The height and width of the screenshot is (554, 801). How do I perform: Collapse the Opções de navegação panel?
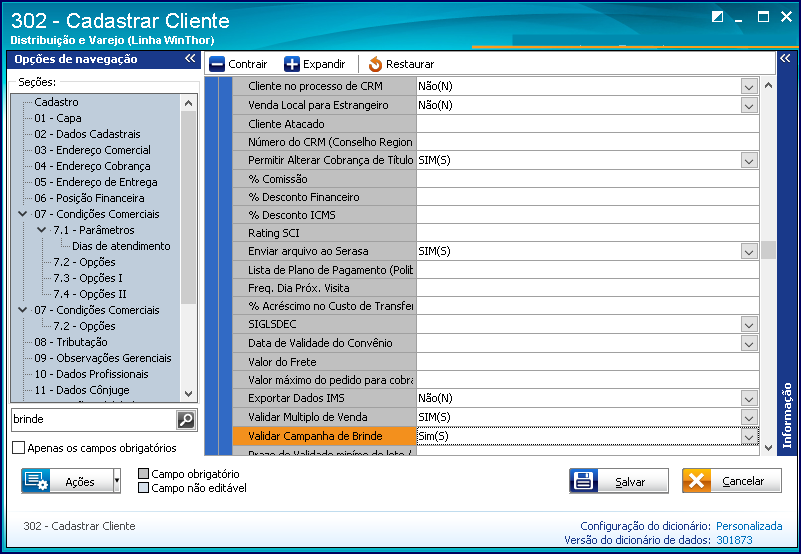click(190, 58)
